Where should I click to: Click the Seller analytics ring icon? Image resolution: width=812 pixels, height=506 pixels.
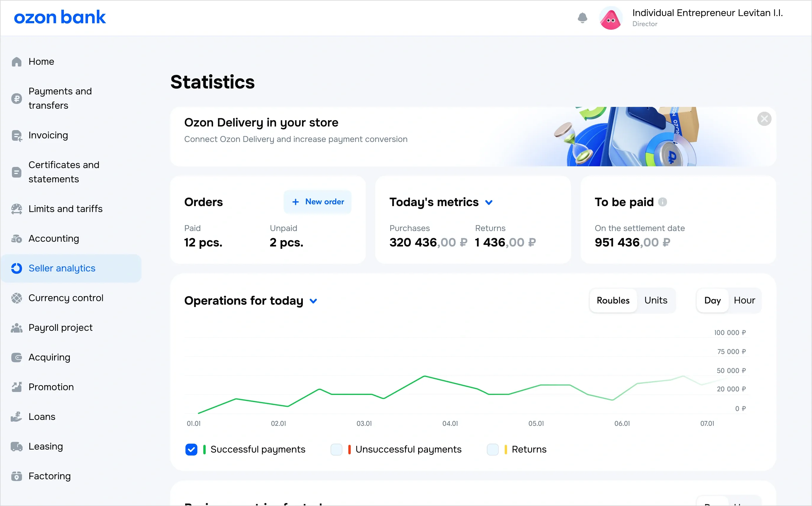16,268
